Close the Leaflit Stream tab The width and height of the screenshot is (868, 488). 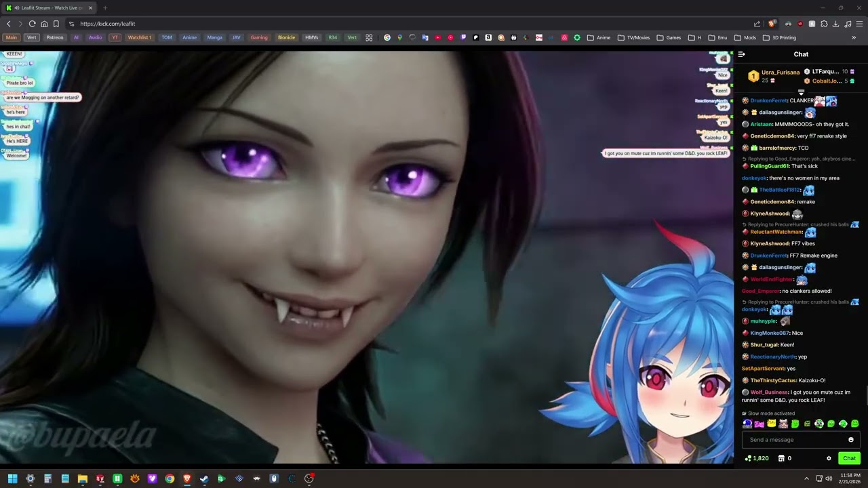[x=90, y=8]
